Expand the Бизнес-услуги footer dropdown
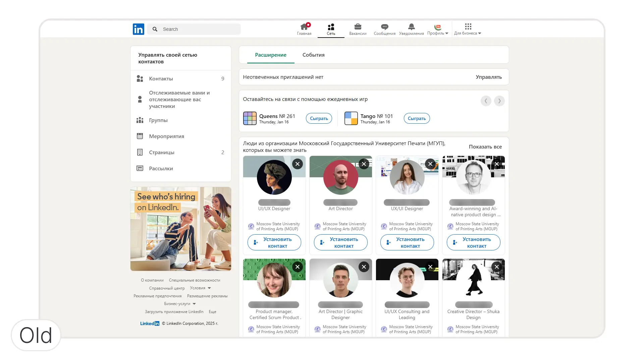The height and width of the screenshot is (362, 644). click(x=180, y=304)
